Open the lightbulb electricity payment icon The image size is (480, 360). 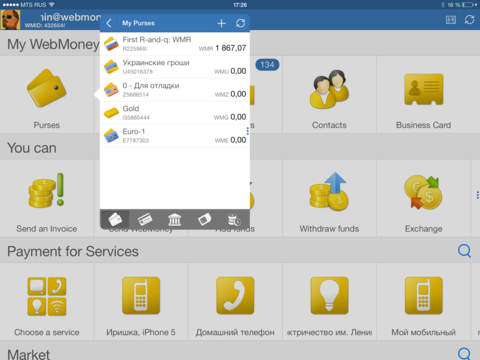tap(329, 296)
